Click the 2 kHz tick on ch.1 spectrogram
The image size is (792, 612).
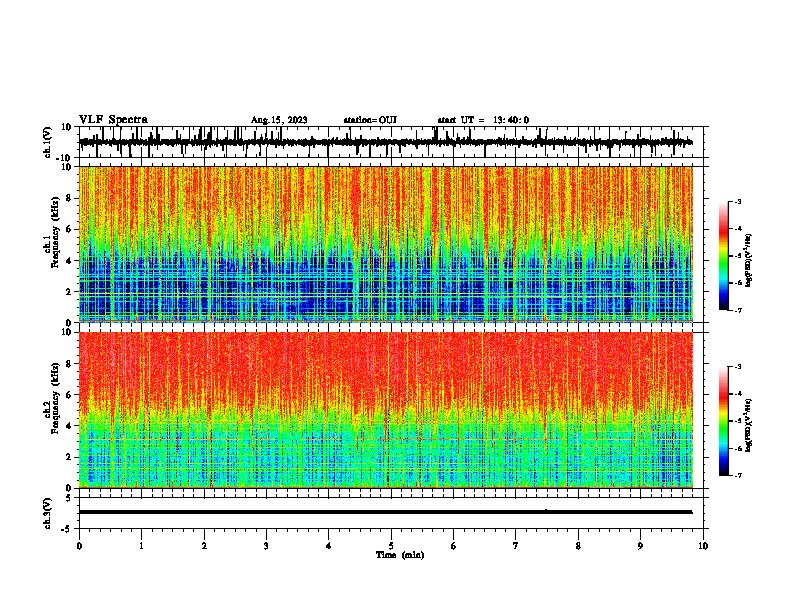click(69, 291)
